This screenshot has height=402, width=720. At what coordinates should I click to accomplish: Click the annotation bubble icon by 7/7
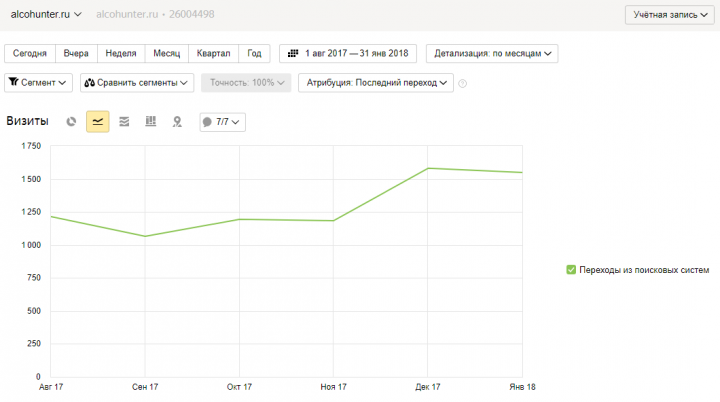pos(207,122)
